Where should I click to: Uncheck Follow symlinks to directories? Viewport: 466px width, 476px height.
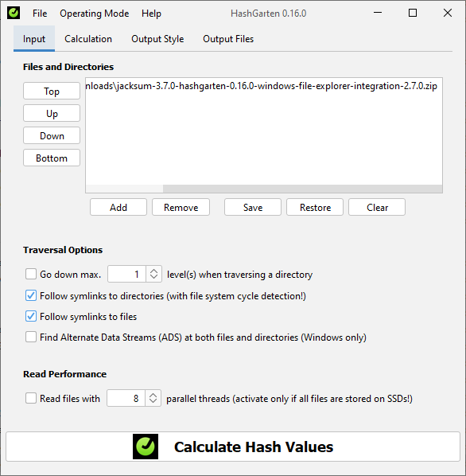31,295
